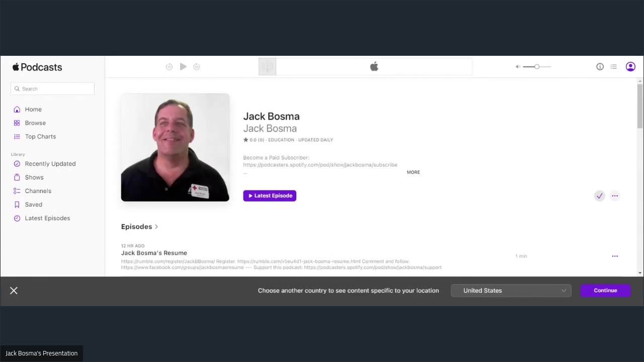This screenshot has width=644, height=362.
Task: Click the Apple Podcasts logo
Action: (37, 67)
